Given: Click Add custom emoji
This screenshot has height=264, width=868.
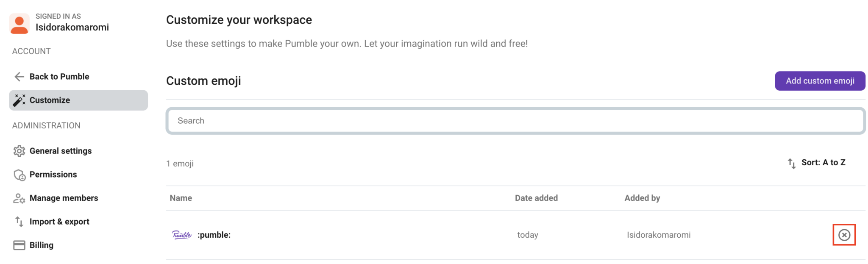Looking at the screenshot, I should coord(820,81).
